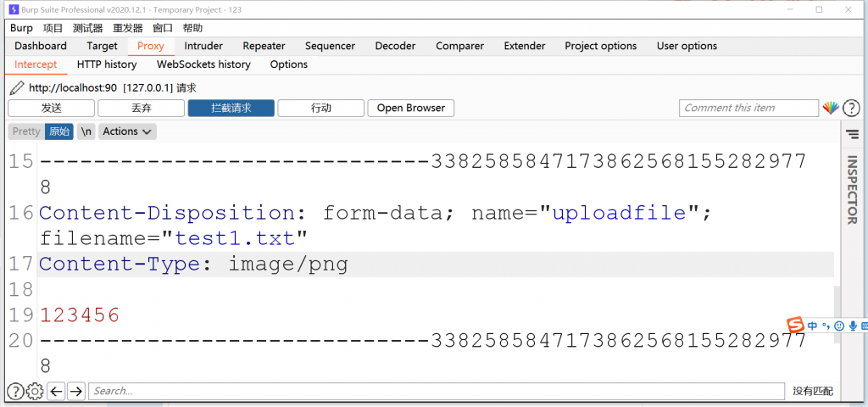Open WebSockets history sub-tab
This screenshot has width=868, height=407.
pos(203,64)
